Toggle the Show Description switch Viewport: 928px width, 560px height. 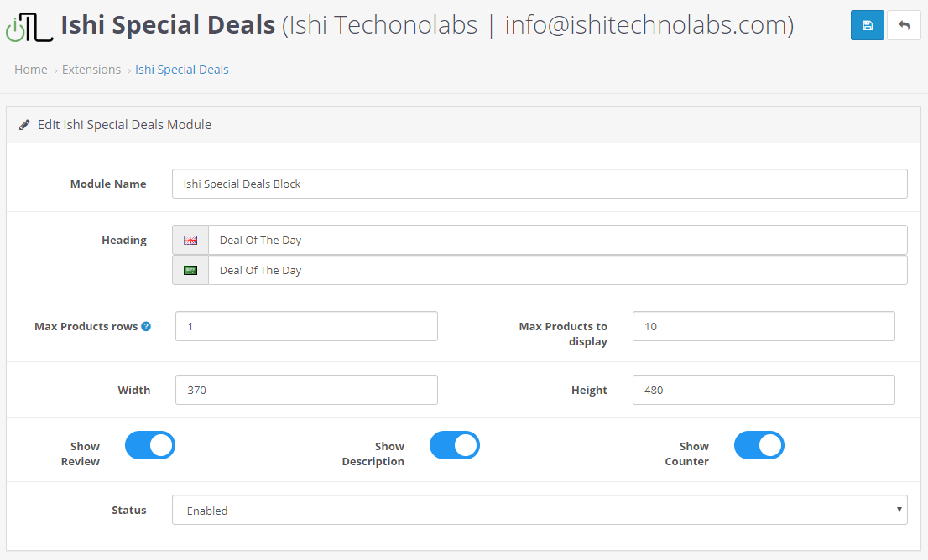point(455,445)
